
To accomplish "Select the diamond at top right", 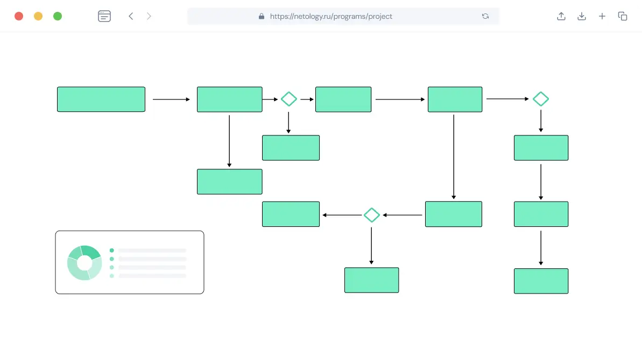I will click(541, 99).
